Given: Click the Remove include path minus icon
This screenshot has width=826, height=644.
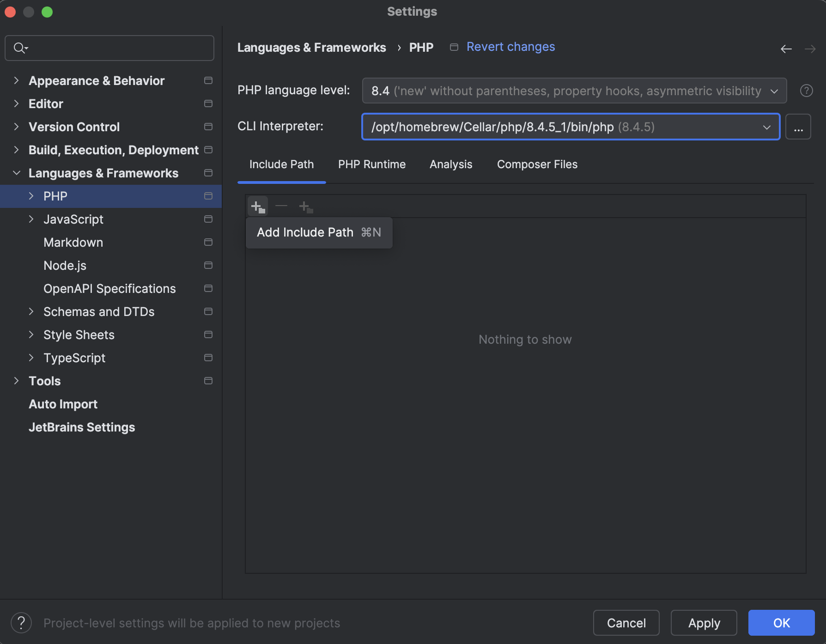Looking at the screenshot, I should click(281, 206).
